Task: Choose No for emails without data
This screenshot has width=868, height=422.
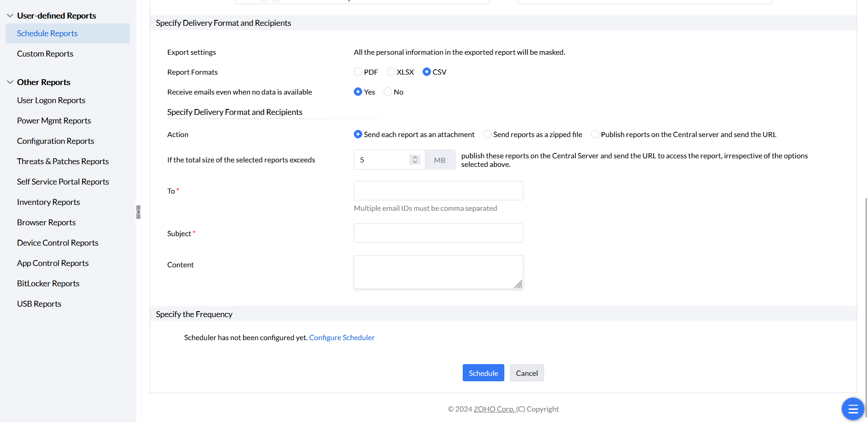Action: (x=388, y=92)
